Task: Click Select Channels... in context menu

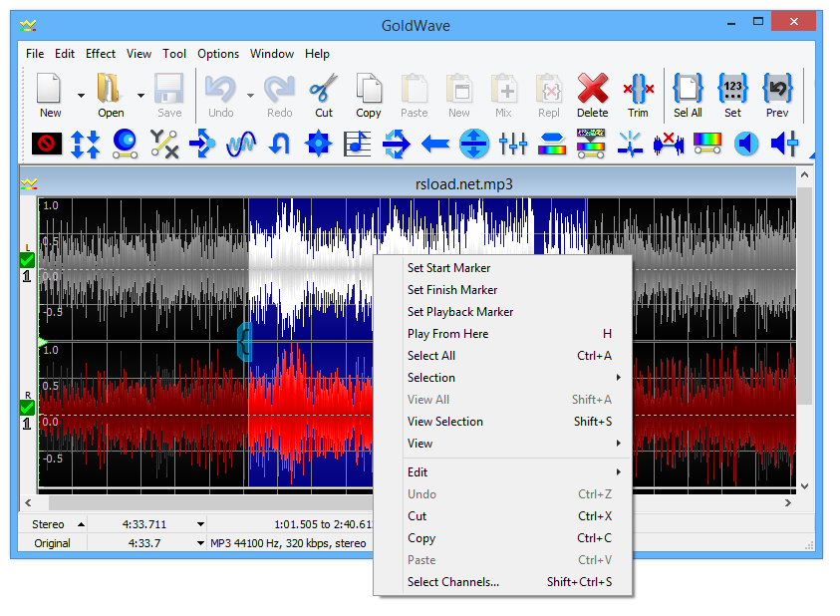Action: (x=453, y=582)
